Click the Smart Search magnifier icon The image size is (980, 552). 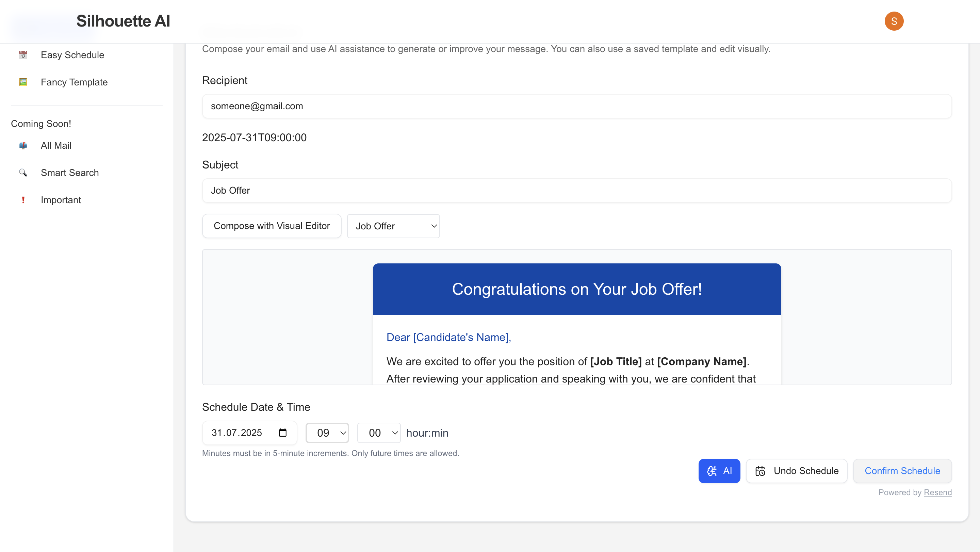coord(23,173)
